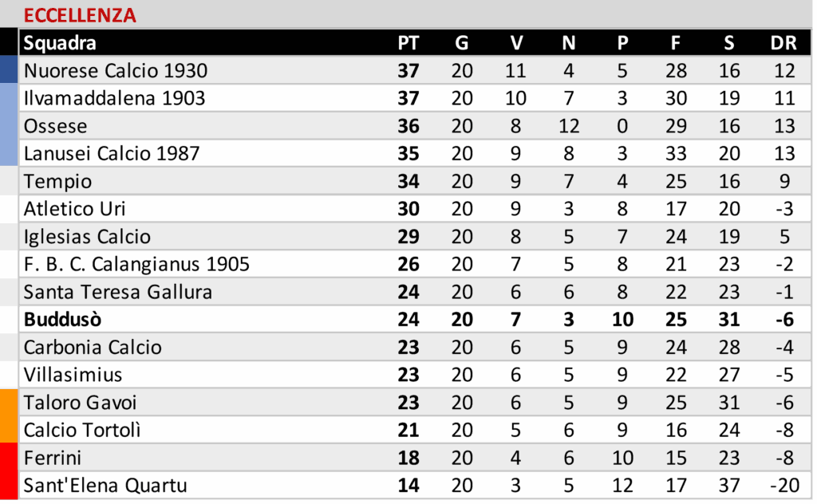This screenshot has height=504, width=817.
Task: Select the DR column header
Action: [x=783, y=43]
